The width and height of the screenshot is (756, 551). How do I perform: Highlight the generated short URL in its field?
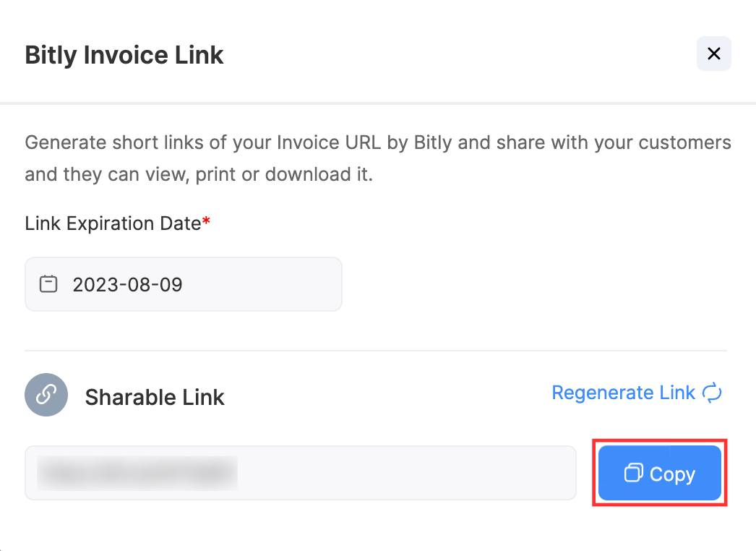click(x=136, y=473)
